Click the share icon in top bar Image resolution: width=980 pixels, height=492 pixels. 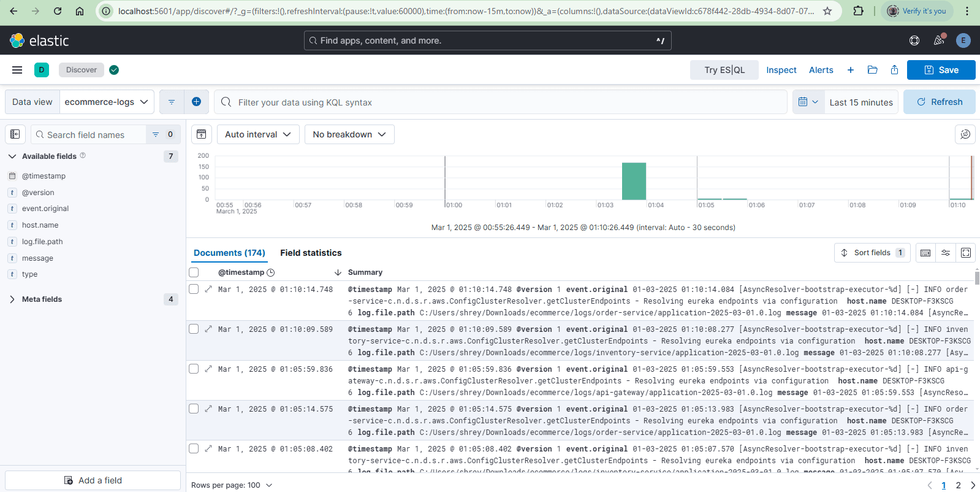point(895,70)
